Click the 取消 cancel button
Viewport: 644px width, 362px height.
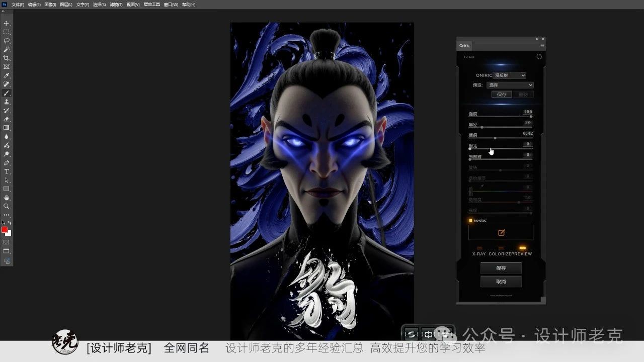point(501,282)
